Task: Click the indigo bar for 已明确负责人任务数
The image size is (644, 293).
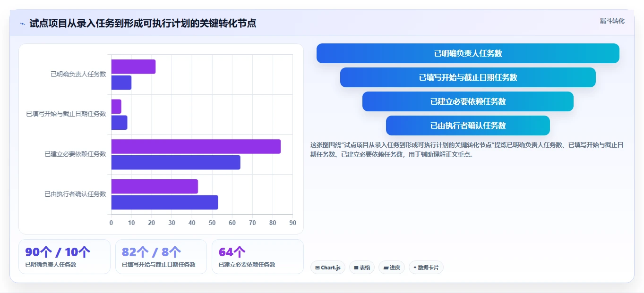Action: coord(121,83)
